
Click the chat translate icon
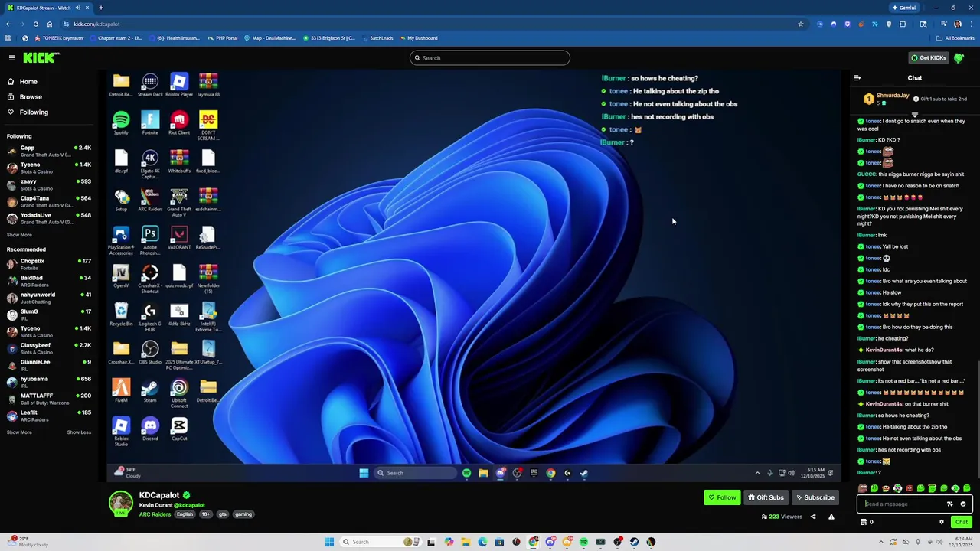(x=950, y=504)
